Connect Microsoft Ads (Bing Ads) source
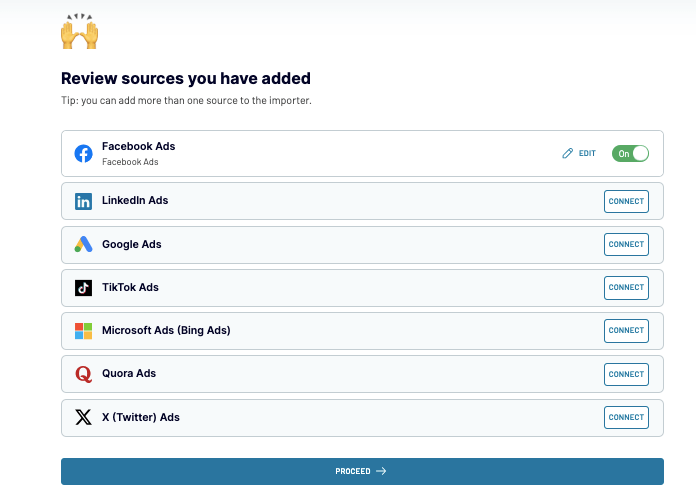 [626, 330]
